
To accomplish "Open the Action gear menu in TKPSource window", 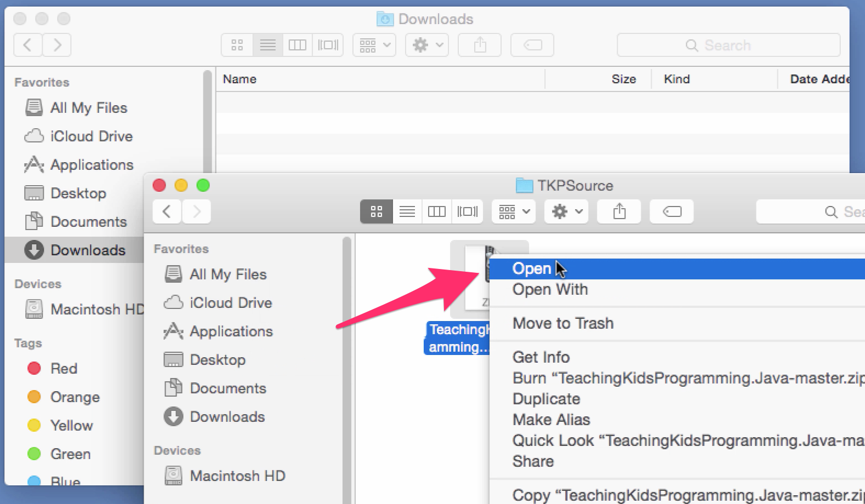I will pyautogui.click(x=566, y=211).
